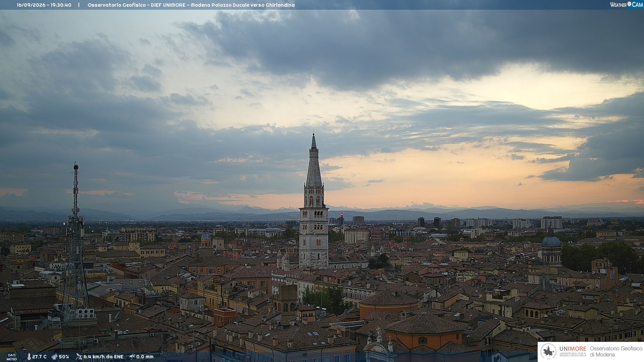Click the WeatherCam logo

tap(626, 5)
